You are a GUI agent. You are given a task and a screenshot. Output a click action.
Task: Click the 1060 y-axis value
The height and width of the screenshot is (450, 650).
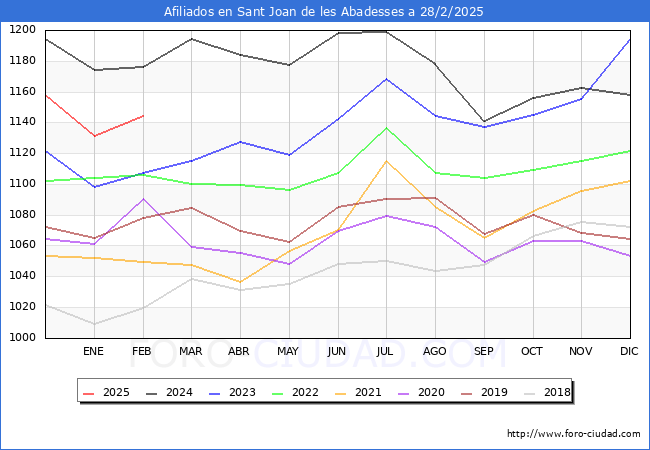(x=22, y=245)
